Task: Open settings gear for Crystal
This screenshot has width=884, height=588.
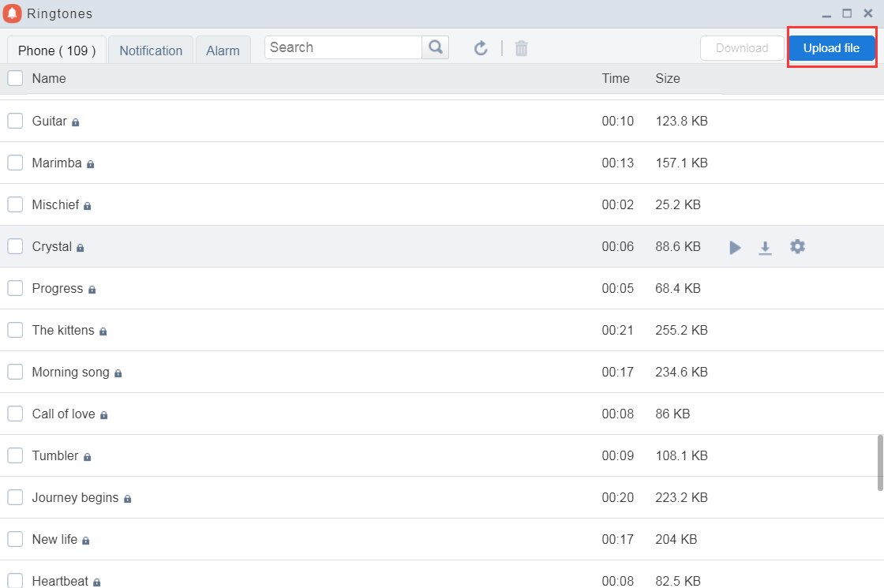Action: pos(797,246)
